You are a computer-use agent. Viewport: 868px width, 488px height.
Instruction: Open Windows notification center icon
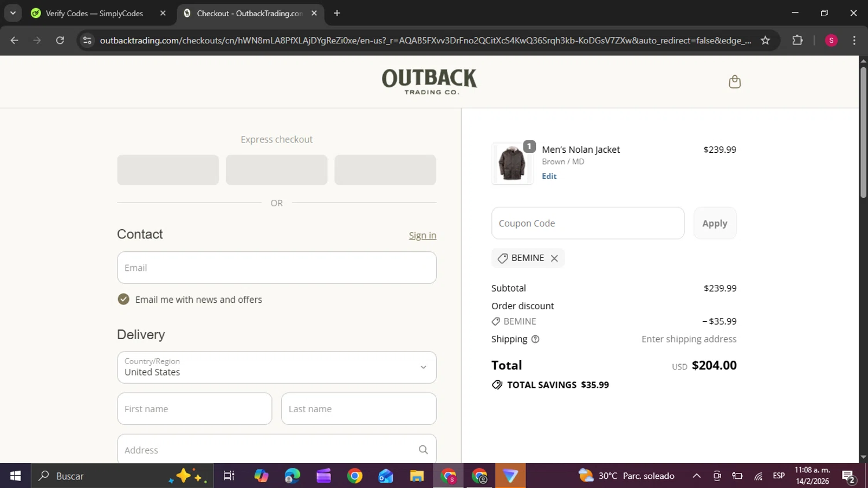(x=849, y=476)
